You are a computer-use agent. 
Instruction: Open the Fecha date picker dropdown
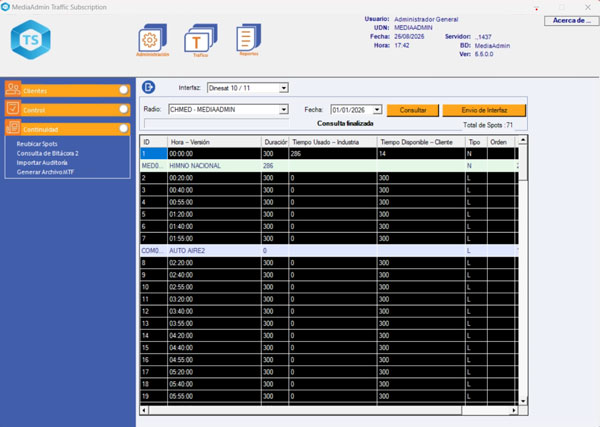377,109
